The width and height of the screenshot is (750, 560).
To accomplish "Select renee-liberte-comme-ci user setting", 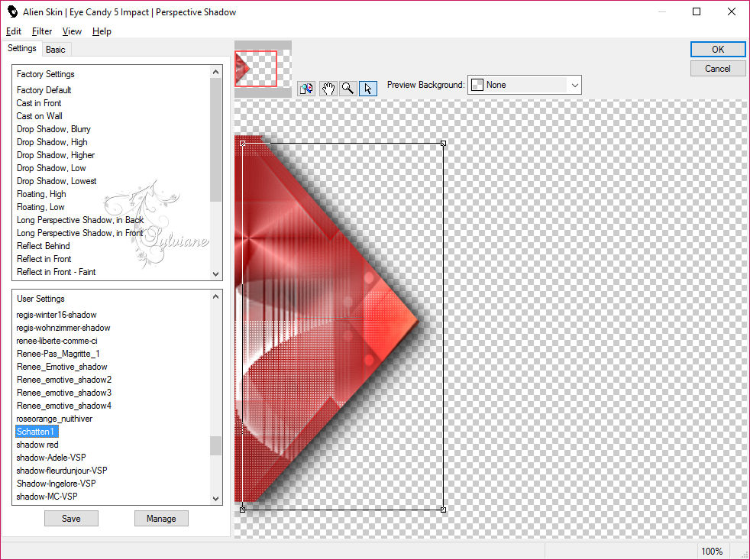I will coord(57,340).
